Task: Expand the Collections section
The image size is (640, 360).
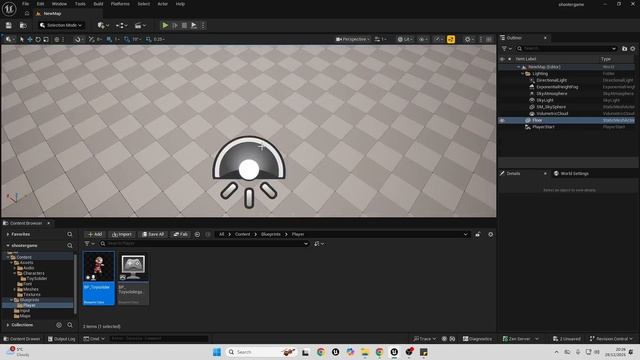Action: click(8, 325)
